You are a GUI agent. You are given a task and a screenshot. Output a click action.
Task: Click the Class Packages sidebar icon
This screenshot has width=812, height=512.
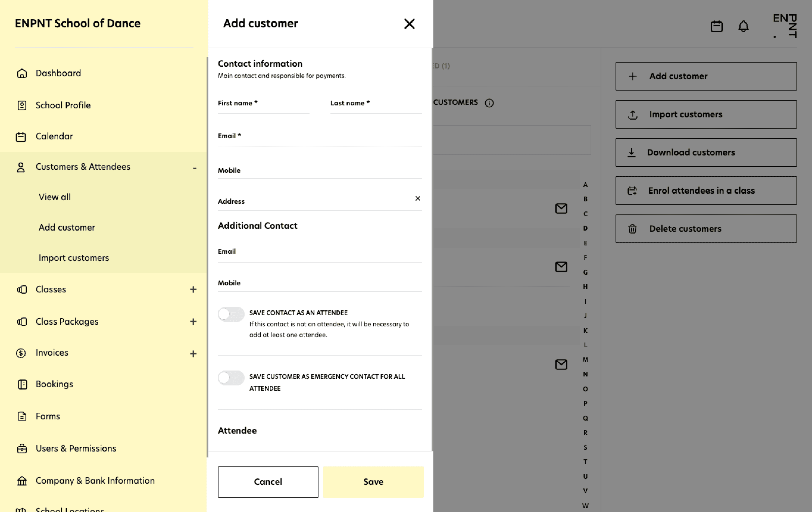click(x=22, y=322)
